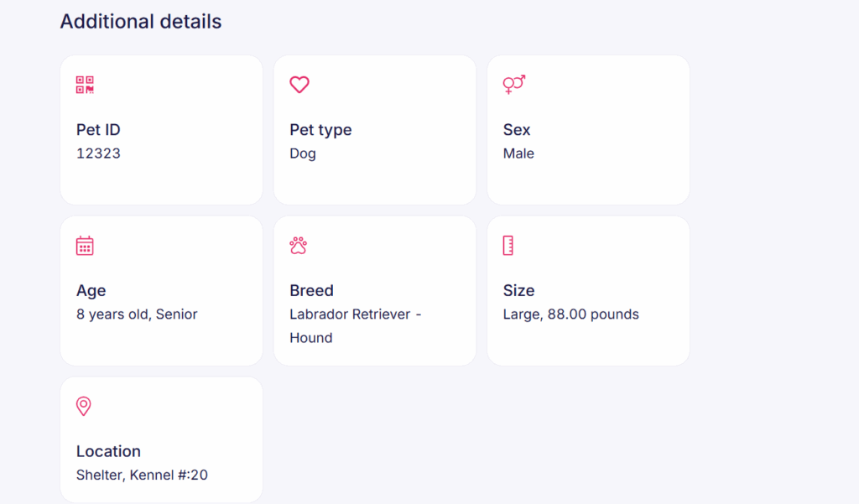The image size is (859, 504).
Task: Click the gender symbols icon above Sex
Action: click(514, 85)
